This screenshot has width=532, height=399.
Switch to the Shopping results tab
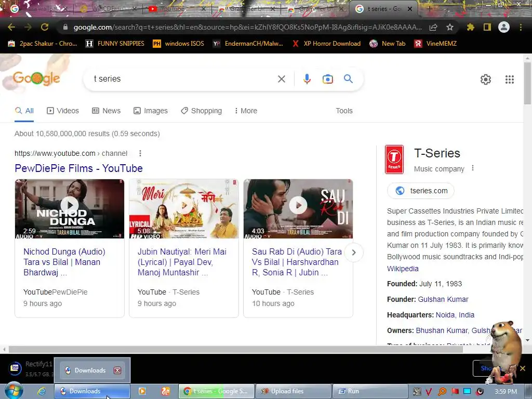pos(201,111)
